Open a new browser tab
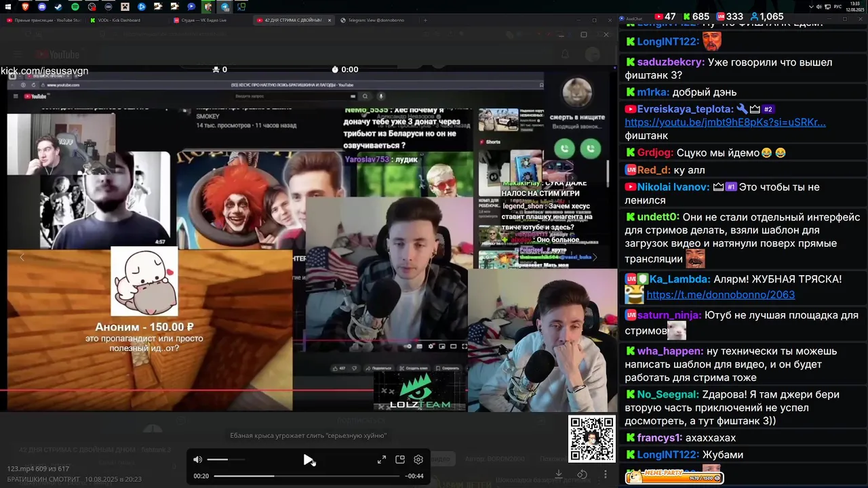 click(x=425, y=20)
